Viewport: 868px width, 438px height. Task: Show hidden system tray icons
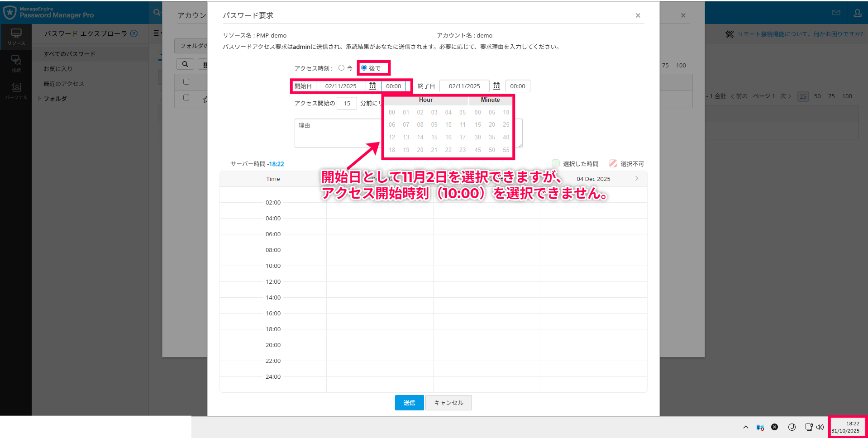pos(746,427)
